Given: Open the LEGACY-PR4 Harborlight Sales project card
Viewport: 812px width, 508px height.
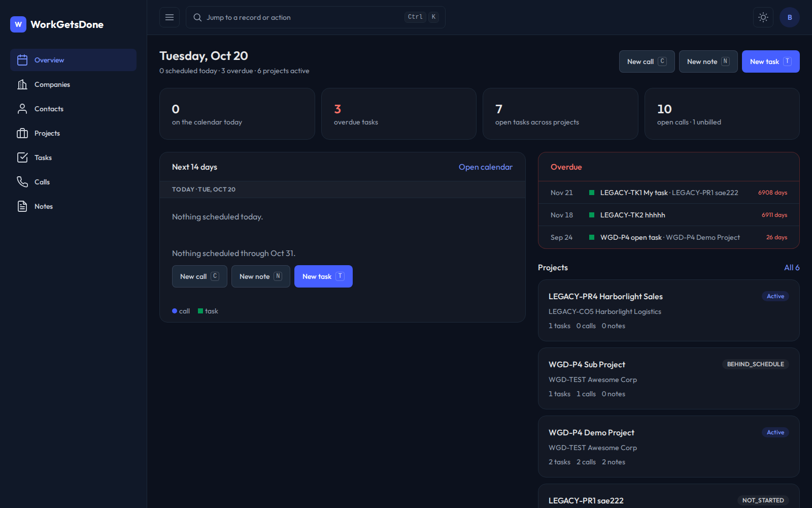Looking at the screenshot, I should pyautogui.click(x=669, y=310).
